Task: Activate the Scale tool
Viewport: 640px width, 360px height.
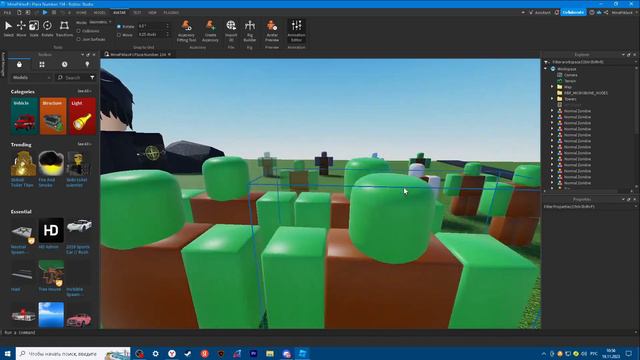Action: pyautogui.click(x=34, y=29)
